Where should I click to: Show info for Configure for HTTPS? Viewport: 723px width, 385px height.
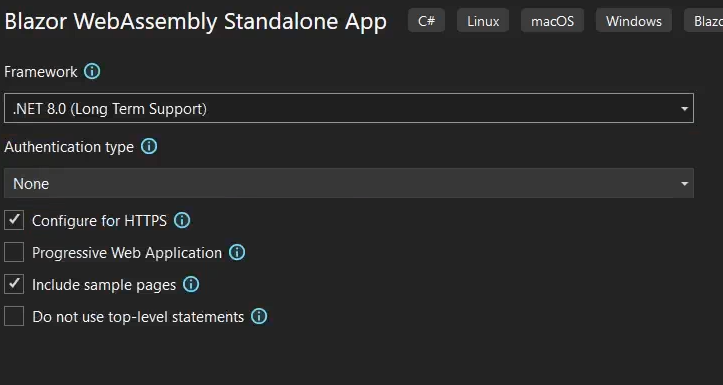182,220
